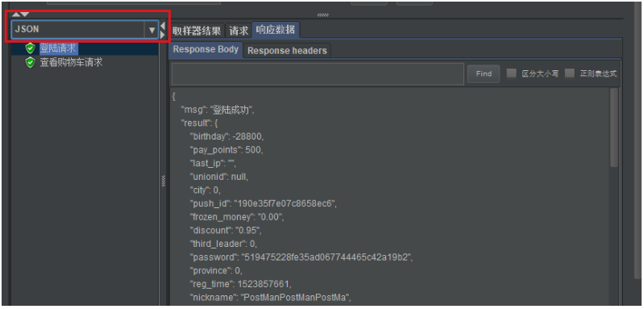
Task: Click the up/down split-pane arrows above JSON
Action: [x=20, y=15]
